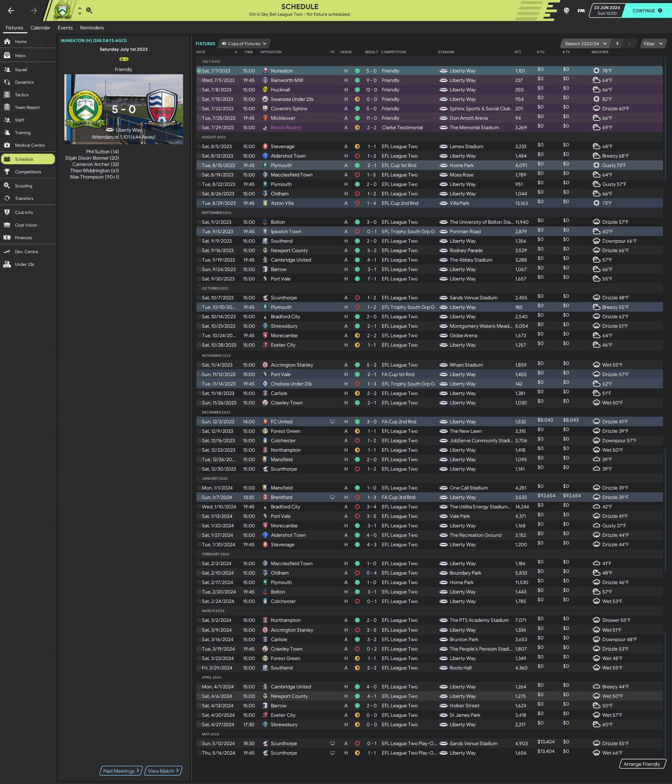Screen dimensions: 672x784
Task: Switch to the Calendar tab
Action: [x=40, y=28]
